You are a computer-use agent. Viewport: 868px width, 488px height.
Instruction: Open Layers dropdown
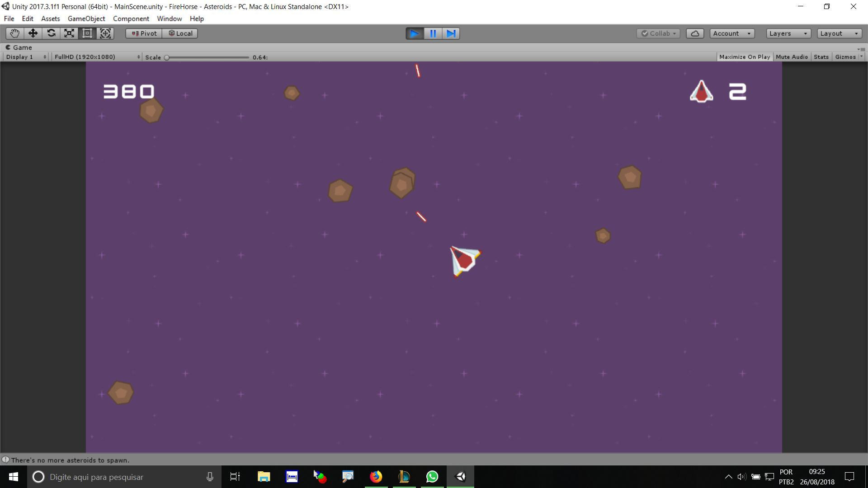(788, 33)
